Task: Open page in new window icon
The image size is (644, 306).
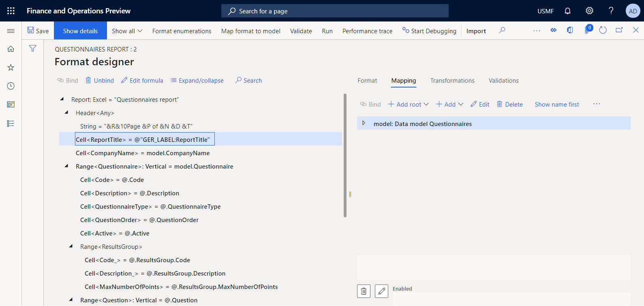Action: (x=619, y=30)
